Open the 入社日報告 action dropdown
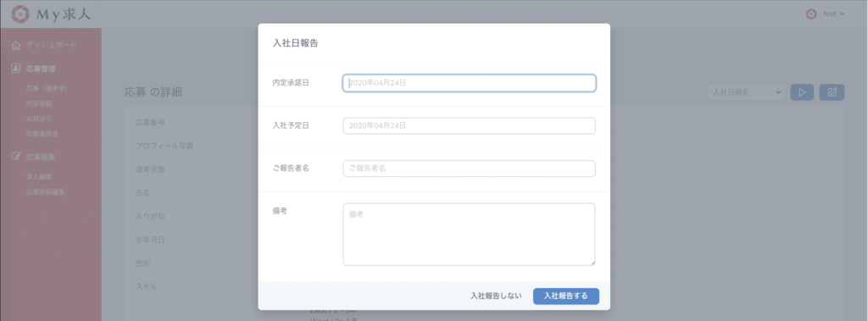The image size is (868, 321). point(746,92)
